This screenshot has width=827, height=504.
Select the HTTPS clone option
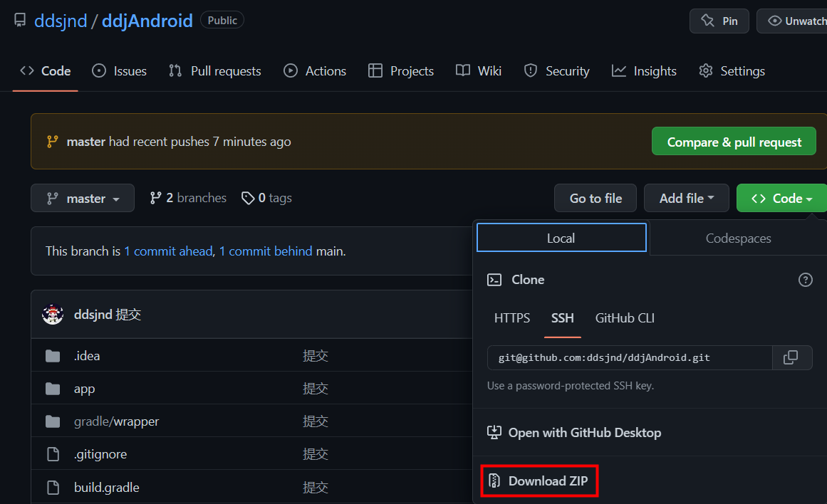coord(512,318)
